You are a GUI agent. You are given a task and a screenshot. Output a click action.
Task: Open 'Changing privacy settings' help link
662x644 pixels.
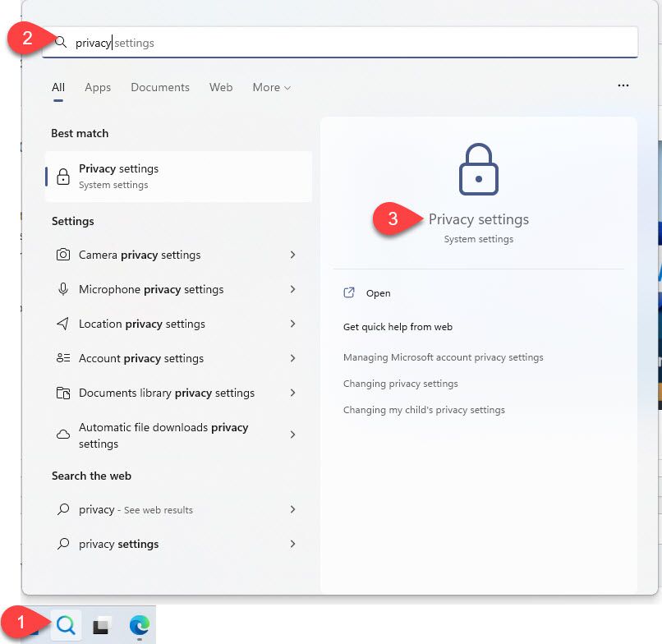click(401, 384)
